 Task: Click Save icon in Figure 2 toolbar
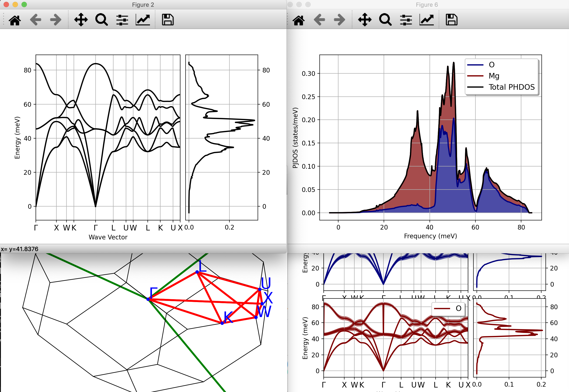[168, 20]
